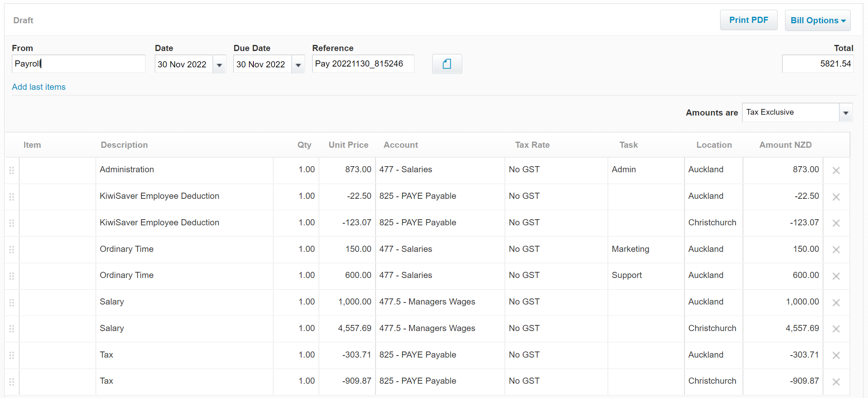Delete the Ordinary Time Support row
This screenshot has width=868, height=398.
point(836,276)
